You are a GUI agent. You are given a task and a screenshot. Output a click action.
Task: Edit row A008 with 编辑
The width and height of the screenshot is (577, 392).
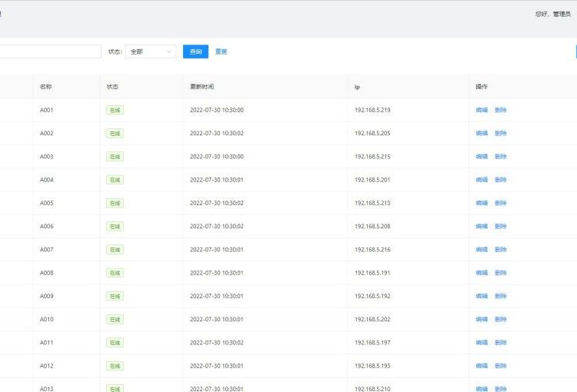(482, 273)
